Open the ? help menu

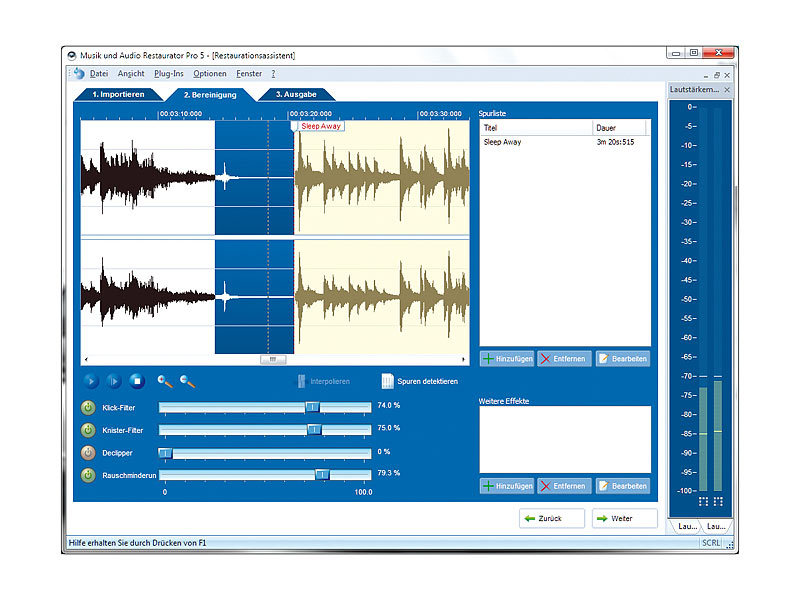pyautogui.click(x=273, y=73)
